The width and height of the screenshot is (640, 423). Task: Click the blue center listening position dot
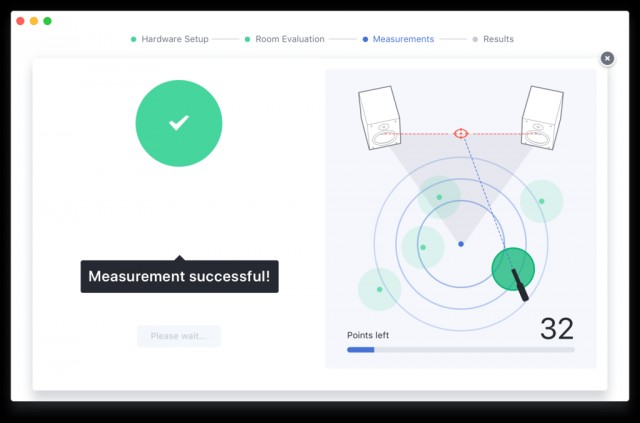[460, 244]
